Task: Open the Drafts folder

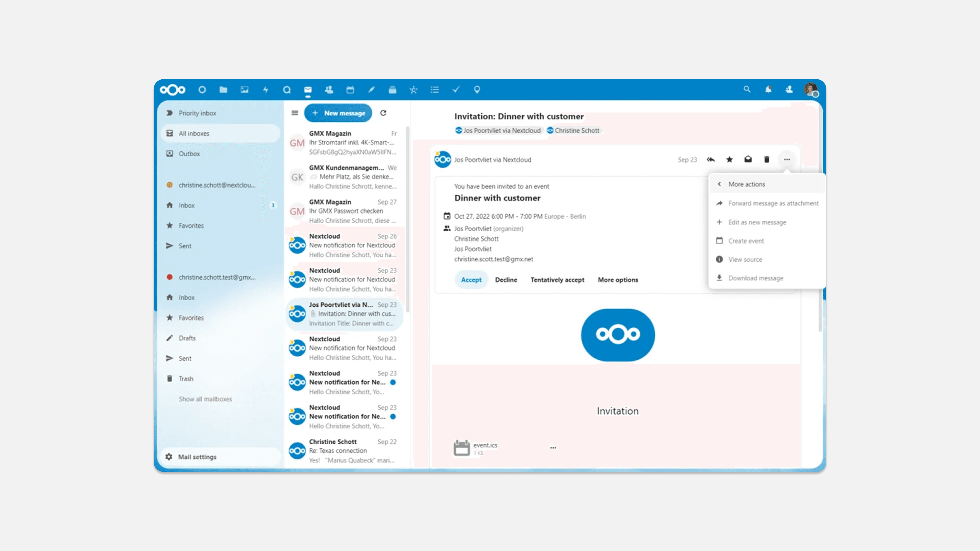Action: click(x=221, y=338)
